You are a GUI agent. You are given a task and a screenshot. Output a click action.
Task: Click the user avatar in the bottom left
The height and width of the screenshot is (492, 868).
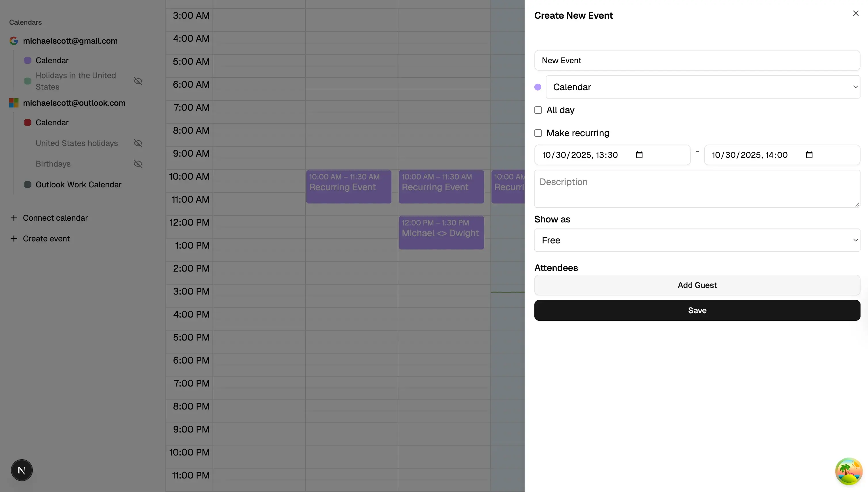[22, 470]
